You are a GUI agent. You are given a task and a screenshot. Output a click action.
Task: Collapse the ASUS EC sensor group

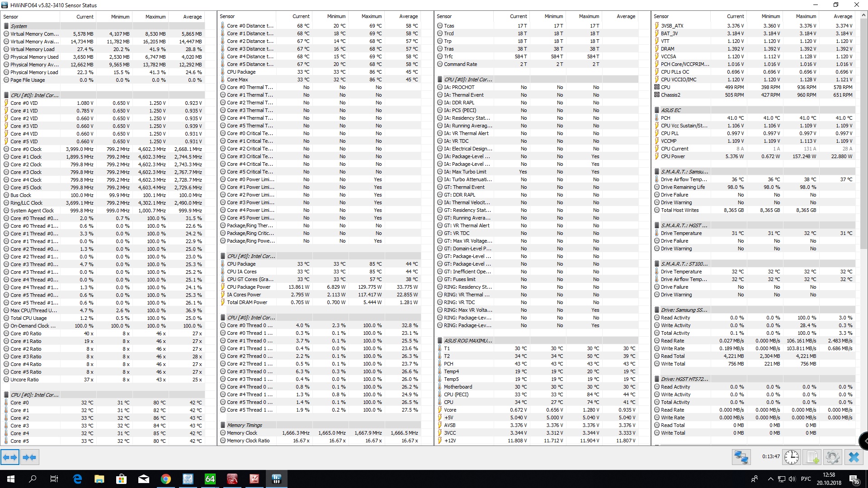(x=670, y=110)
